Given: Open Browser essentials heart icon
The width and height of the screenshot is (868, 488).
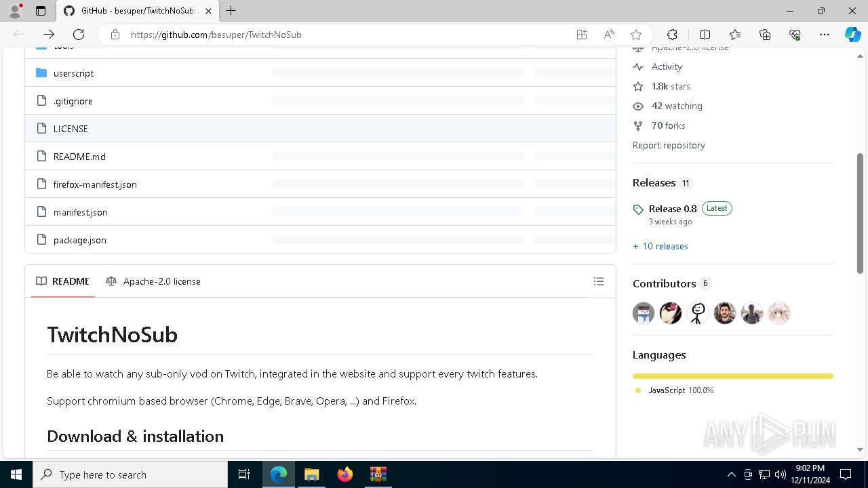Looking at the screenshot, I should [x=795, y=35].
